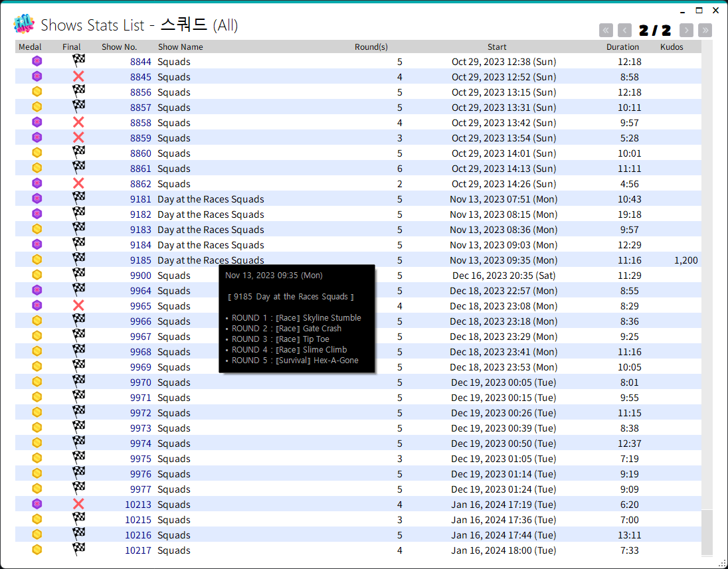Screen dimensions: 728x569
Task: Click red X final icon for show 8858
Action: tap(78, 123)
